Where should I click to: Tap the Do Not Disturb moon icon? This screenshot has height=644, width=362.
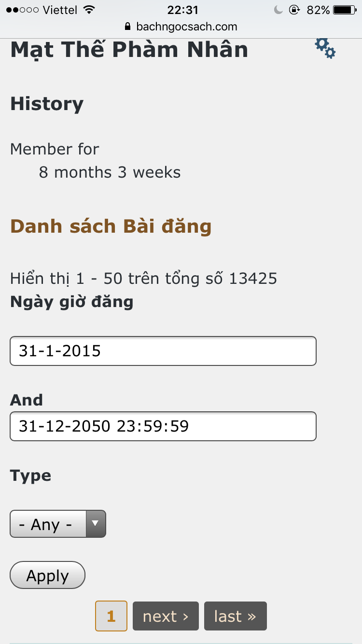278,10
